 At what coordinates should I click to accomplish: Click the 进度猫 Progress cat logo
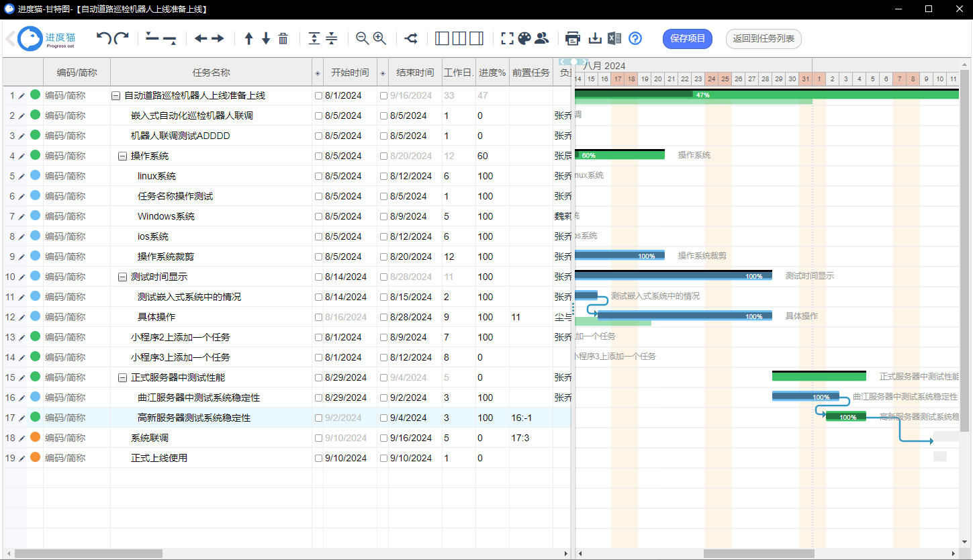pyautogui.click(x=47, y=39)
